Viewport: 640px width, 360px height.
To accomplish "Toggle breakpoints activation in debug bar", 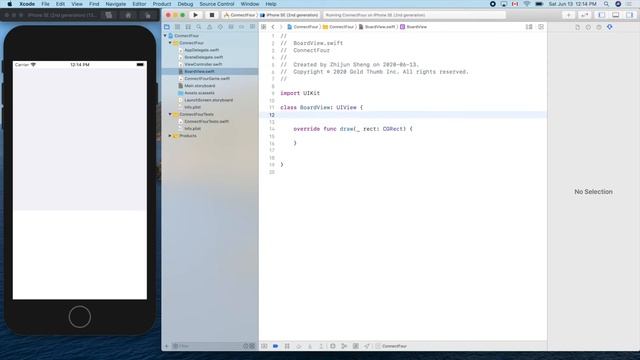I will [x=276, y=346].
